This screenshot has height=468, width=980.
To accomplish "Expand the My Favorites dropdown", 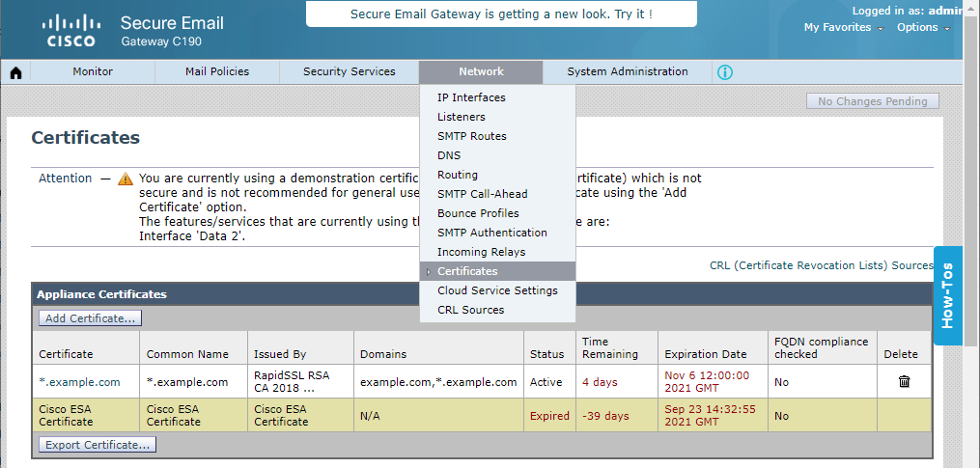I will click(843, 27).
